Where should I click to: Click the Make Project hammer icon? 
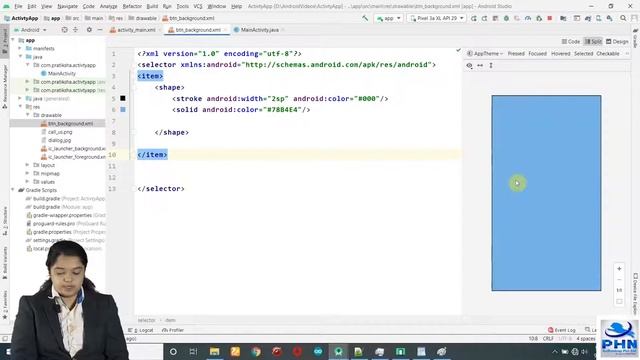point(365,18)
